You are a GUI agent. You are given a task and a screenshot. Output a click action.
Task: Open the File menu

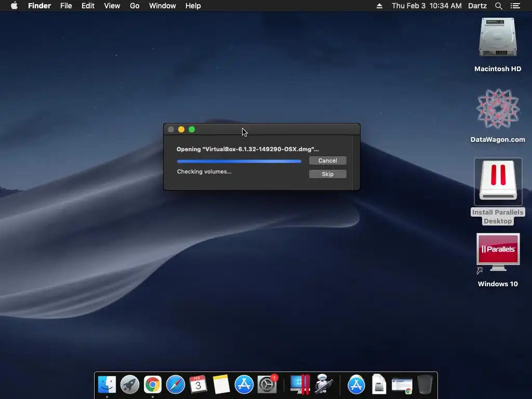(66, 6)
